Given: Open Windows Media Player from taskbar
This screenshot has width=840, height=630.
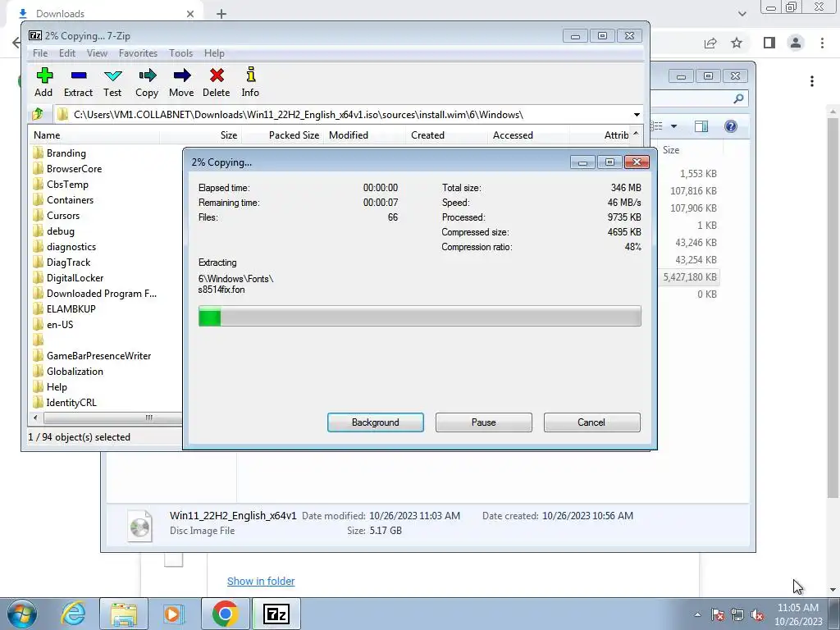Looking at the screenshot, I should point(172,614).
